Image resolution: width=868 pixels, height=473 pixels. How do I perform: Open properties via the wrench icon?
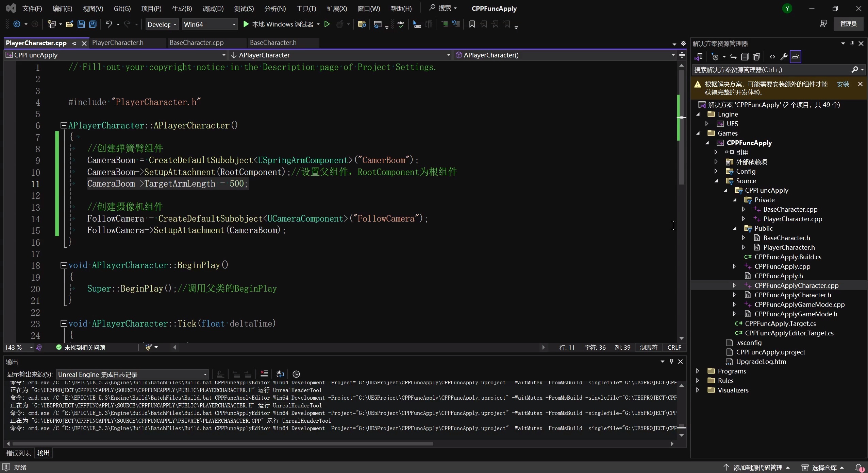tap(783, 57)
